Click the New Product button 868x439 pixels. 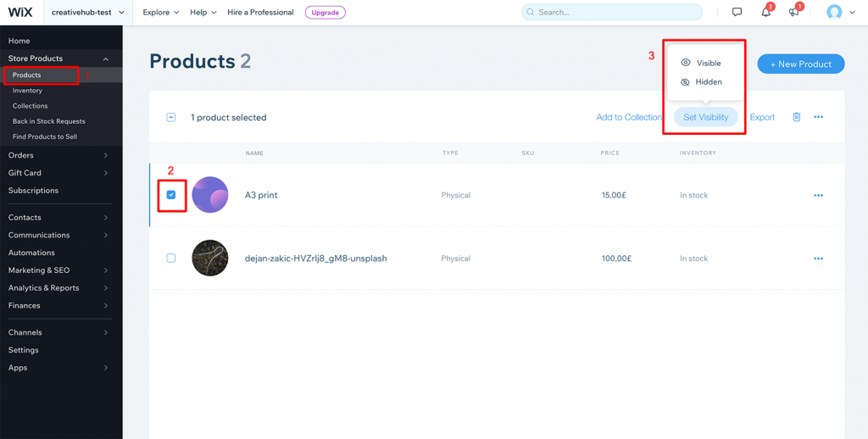[800, 64]
